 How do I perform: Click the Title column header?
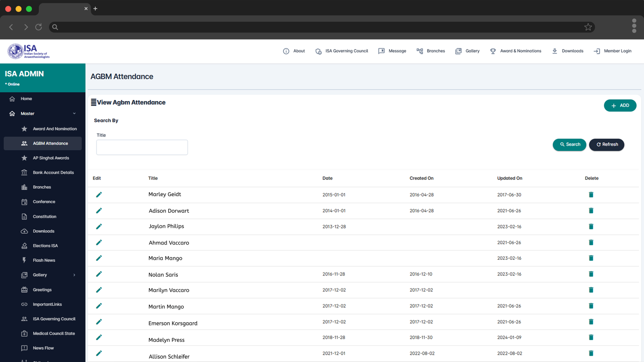click(x=153, y=178)
